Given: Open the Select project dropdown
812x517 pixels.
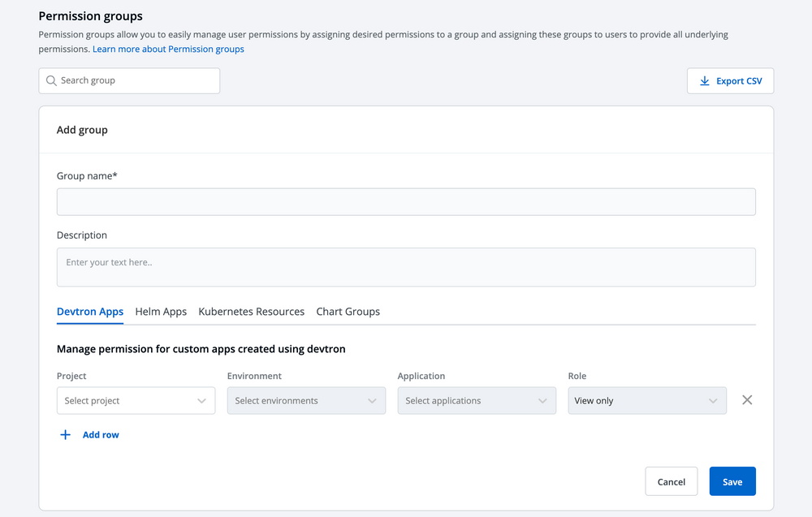Looking at the screenshot, I should [136, 400].
